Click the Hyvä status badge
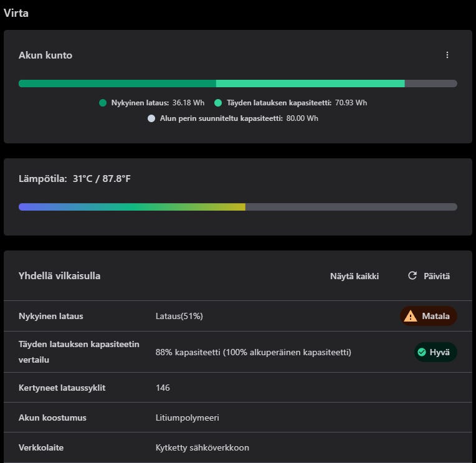Screen dimensions: 476x463 click(x=436, y=352)
